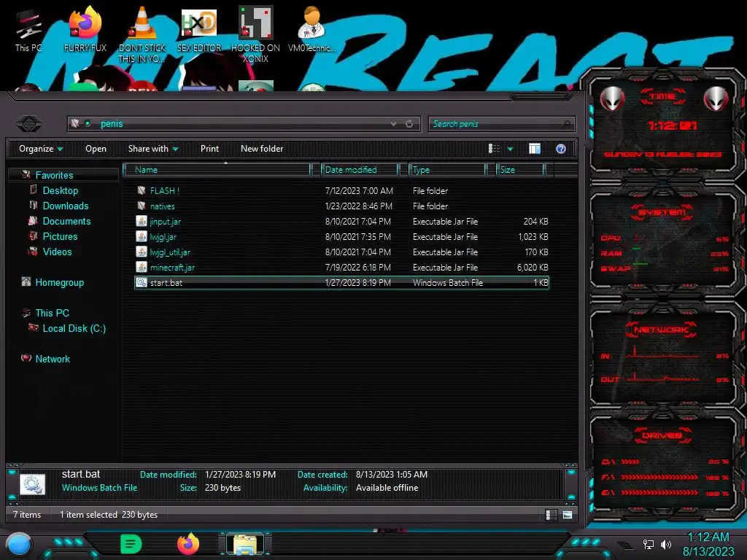
Task: Select Network in the navigation pane
Action: (x=53, y=359)
